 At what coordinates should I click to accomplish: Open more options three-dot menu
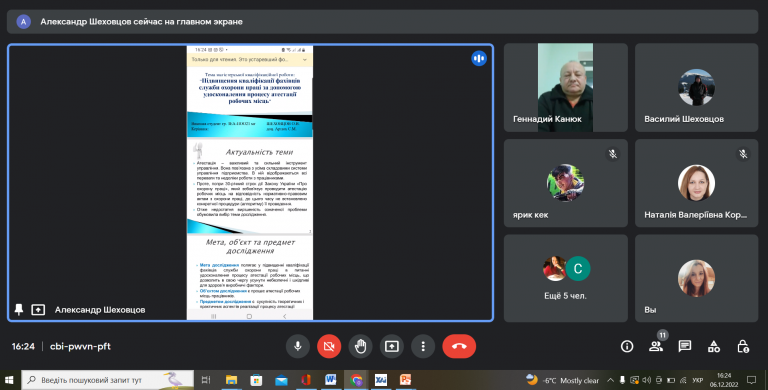click(423, 346)
